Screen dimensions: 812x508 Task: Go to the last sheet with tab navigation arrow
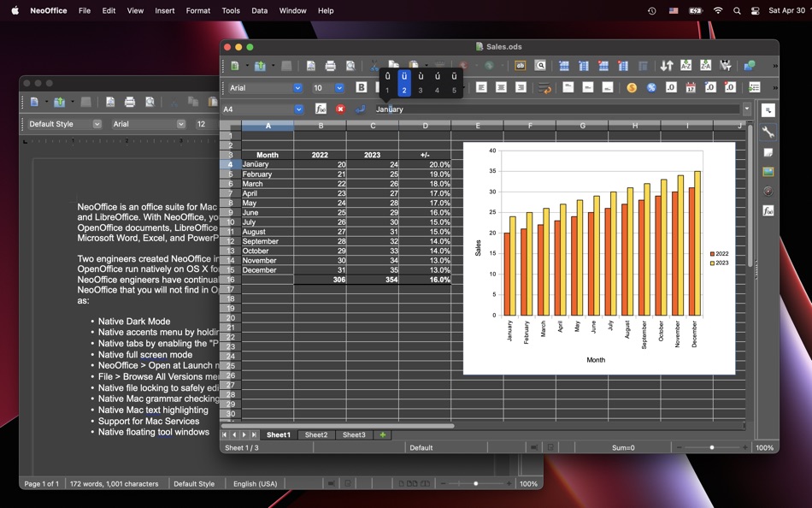tap(254, 435)
